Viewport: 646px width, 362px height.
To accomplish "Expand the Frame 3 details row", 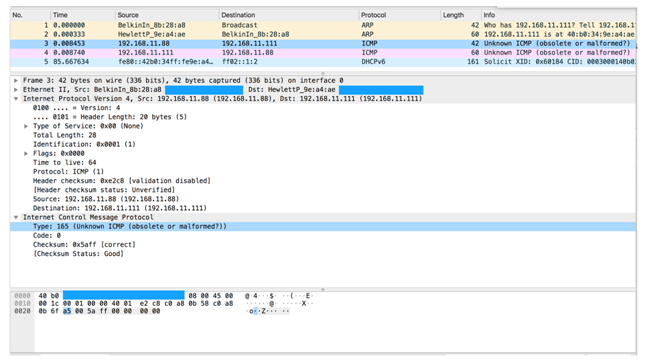I will tap(16, 81).
